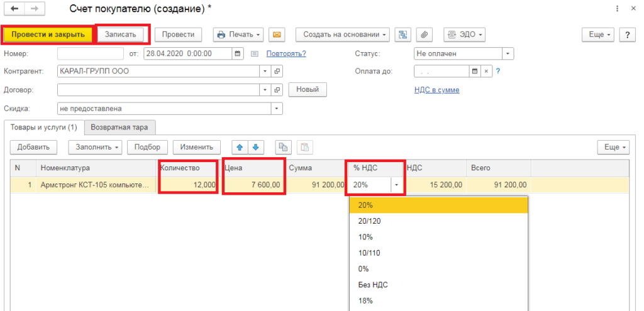
Task: Clear the Оплата до date with X
Action: pos(486,71)
